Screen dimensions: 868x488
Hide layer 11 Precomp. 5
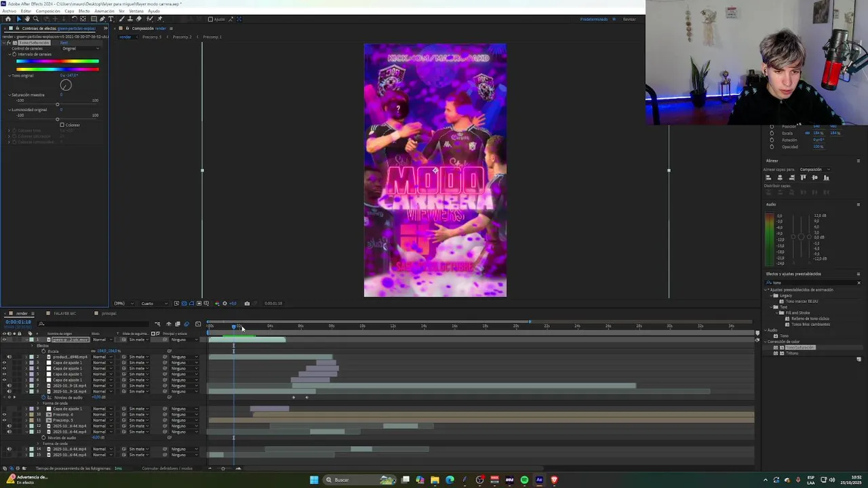point(4,420)
